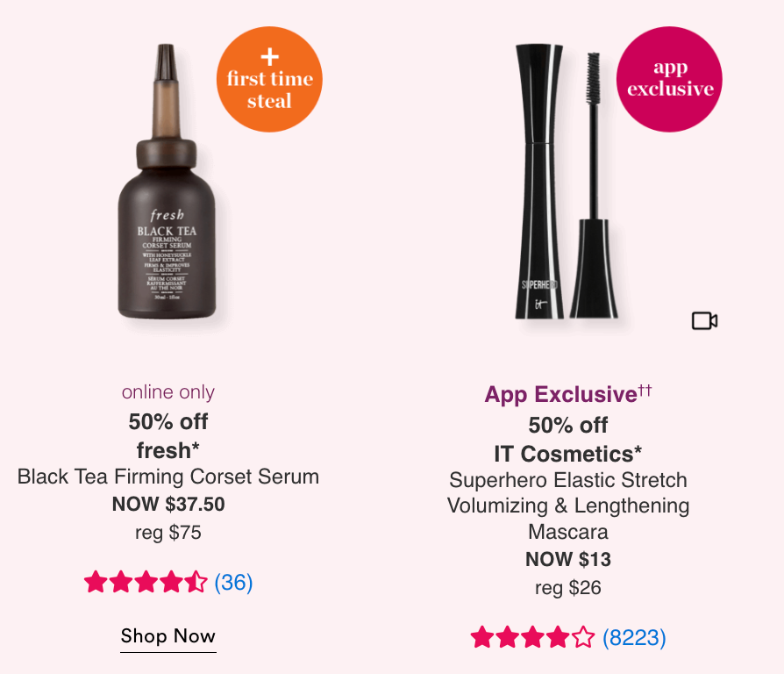Click the online only label
This screenshot has height=674, width=784.
pyautogui.click(x=168, y=392)
